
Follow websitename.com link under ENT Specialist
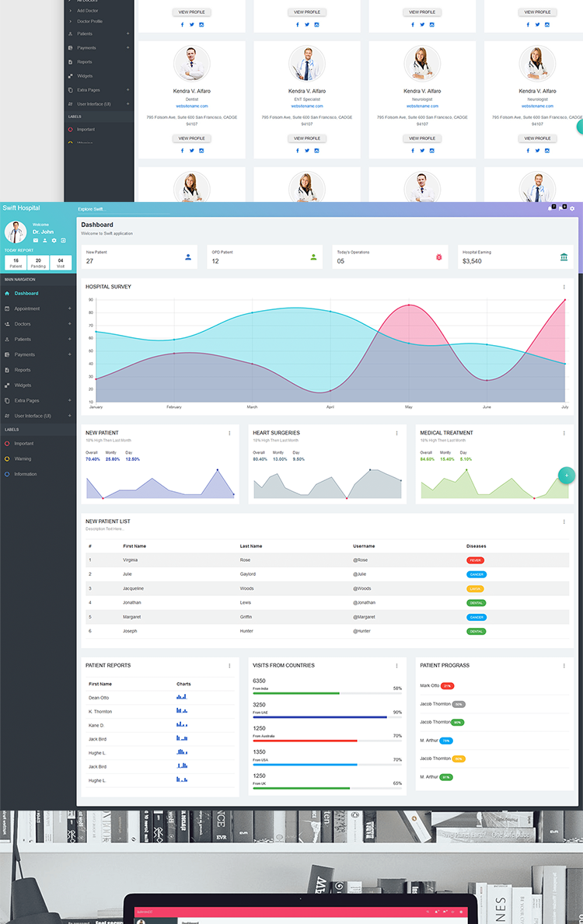coord(307,106)
